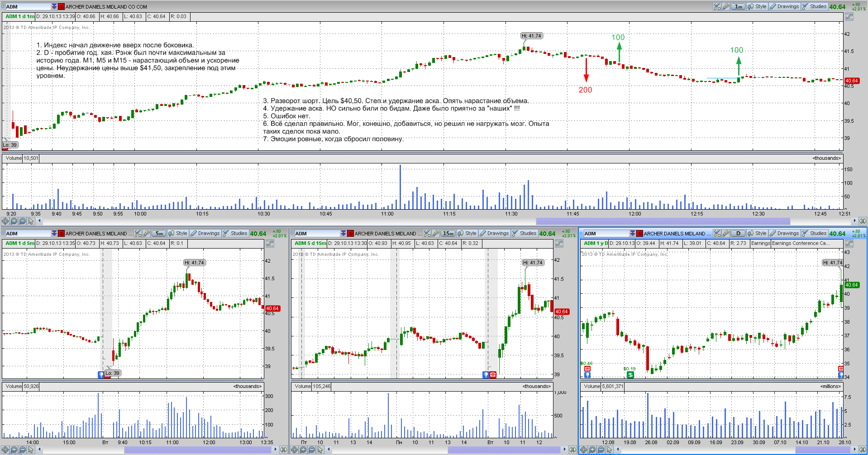Toggle the price curve icon beside the 1m chart header

click(849, 16)
